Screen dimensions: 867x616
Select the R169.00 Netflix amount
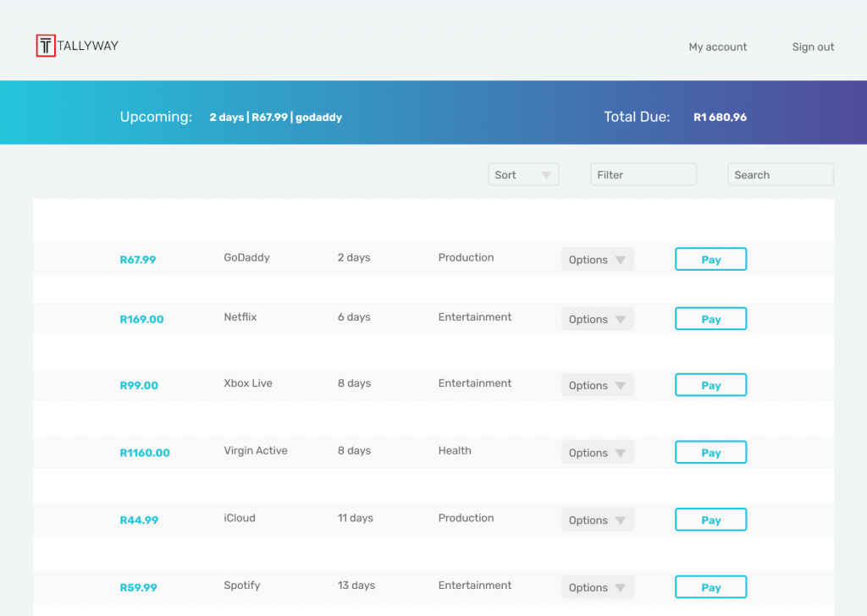(141, 320)
